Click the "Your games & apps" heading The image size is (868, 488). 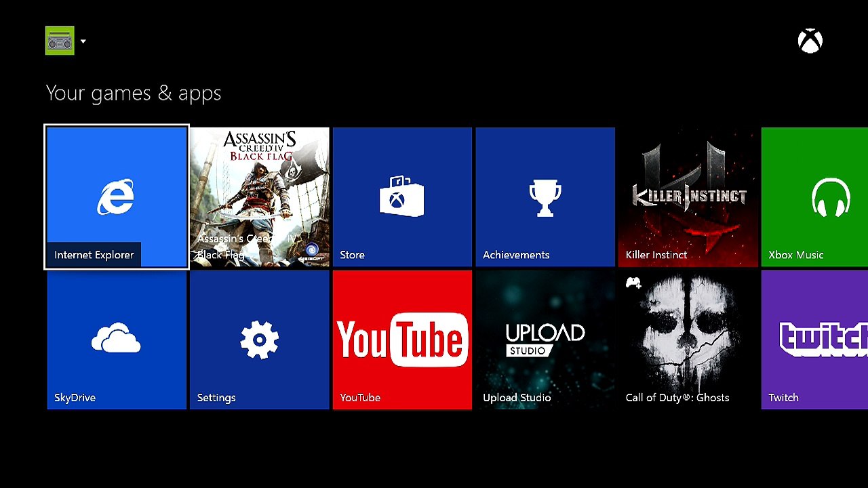(x=134, y=94)
